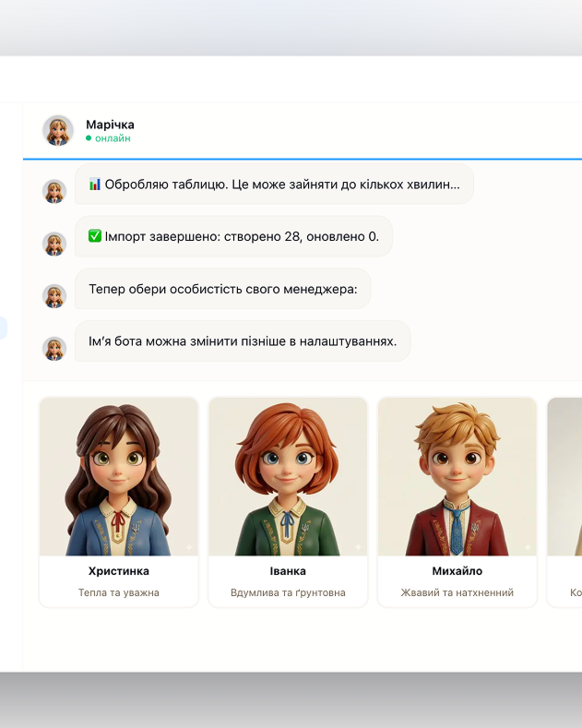Click the green checkmark emoji in the import message
The height and width of the screenshot is (728, 582).
pyautogui.click(x=95, y=236)
